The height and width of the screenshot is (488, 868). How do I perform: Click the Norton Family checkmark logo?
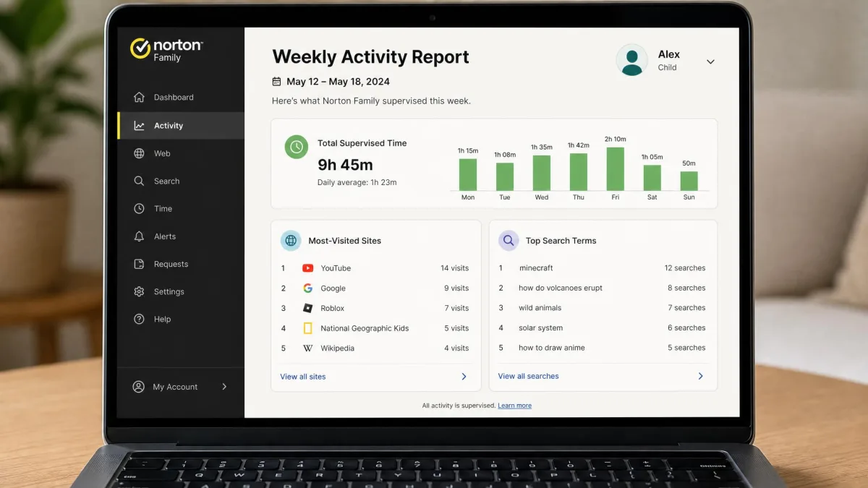140,48
